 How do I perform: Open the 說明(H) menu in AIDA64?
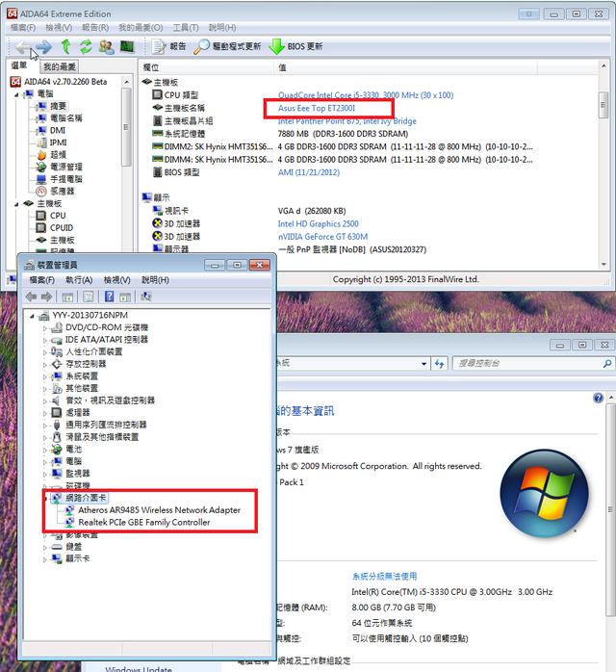click(222, 27)
